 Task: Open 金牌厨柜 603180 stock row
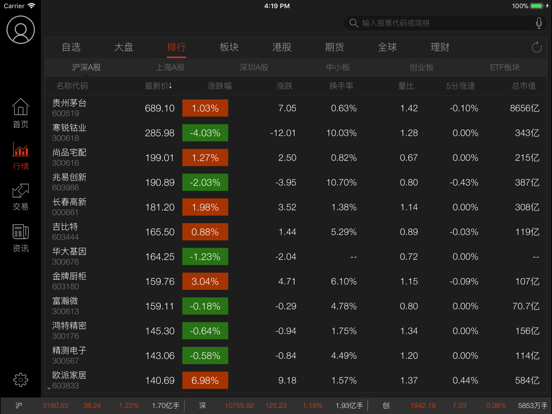[296, 281]
